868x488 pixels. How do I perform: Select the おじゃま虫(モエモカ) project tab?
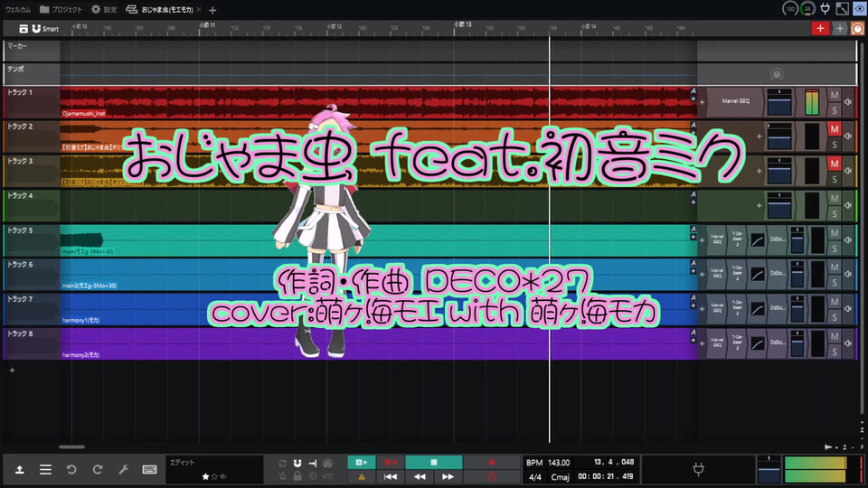tap(161, 9)
